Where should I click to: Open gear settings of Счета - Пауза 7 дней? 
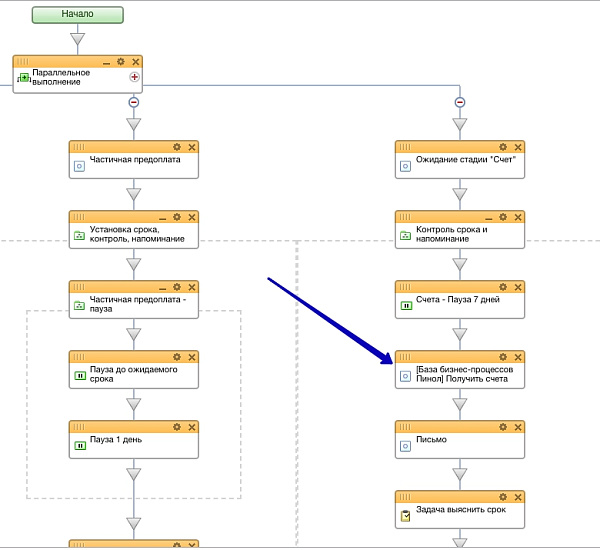(503, 287)
